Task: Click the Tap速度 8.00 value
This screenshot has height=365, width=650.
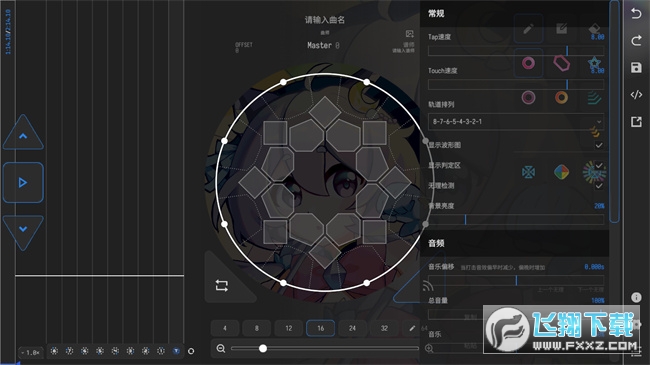Action: [597, 37]
